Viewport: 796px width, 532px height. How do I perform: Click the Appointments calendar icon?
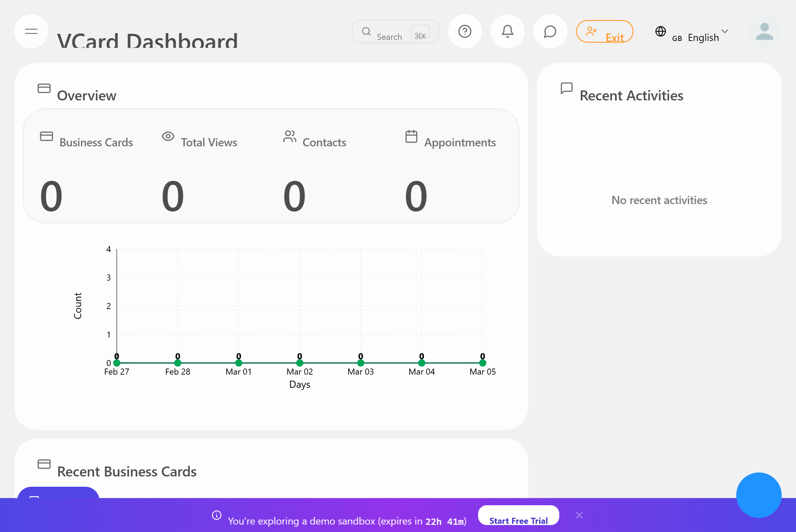411,136
